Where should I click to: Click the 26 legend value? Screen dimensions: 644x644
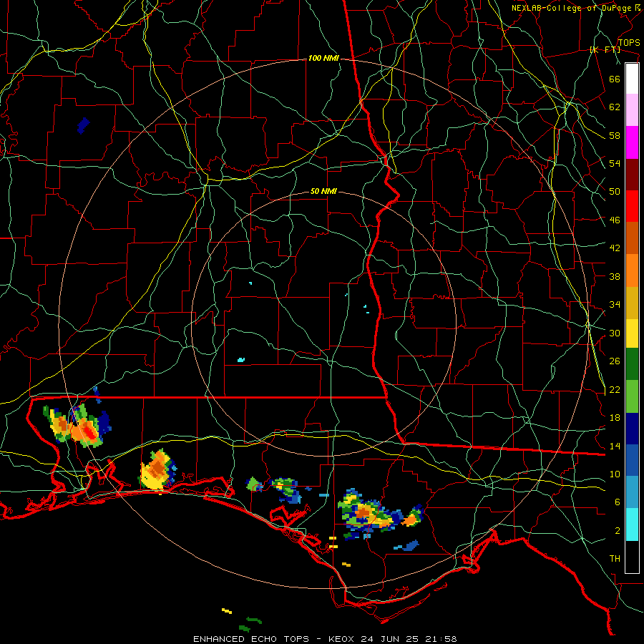(x=615, y=361)
